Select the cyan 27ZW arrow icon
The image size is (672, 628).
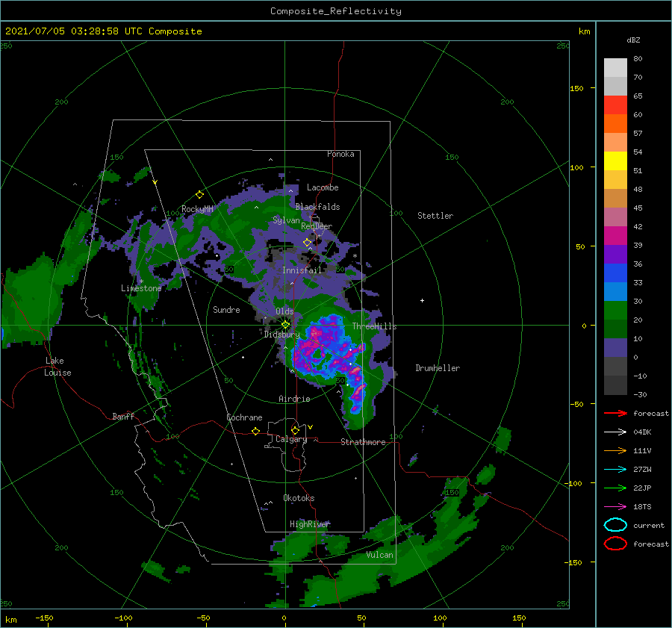[x=615, y=470]
